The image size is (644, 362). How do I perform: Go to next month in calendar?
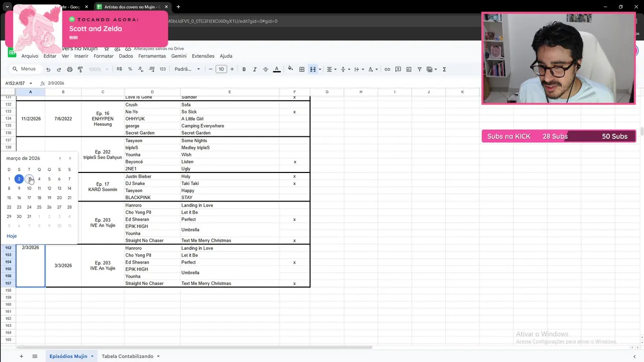[70, 158]
